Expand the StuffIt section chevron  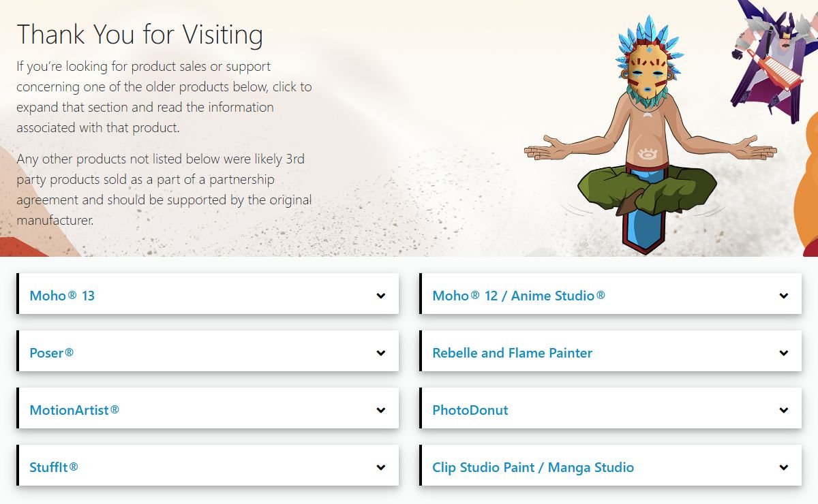pos(381,467)
